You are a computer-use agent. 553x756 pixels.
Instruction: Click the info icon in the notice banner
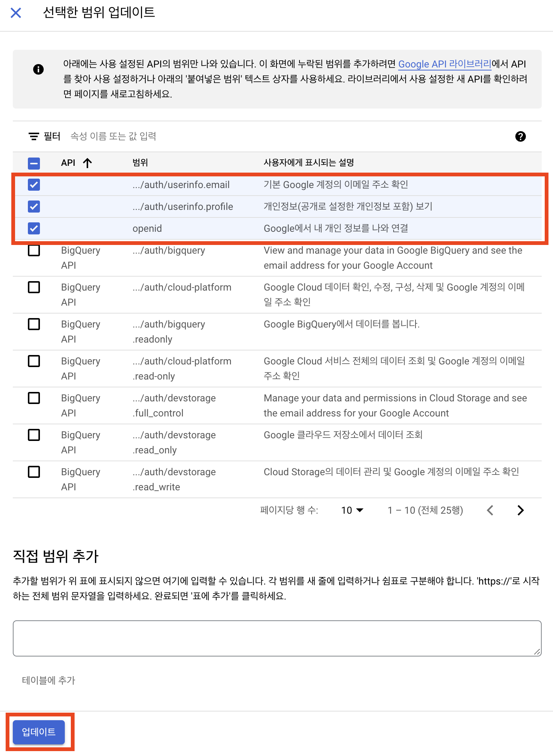tap(38, 69)
